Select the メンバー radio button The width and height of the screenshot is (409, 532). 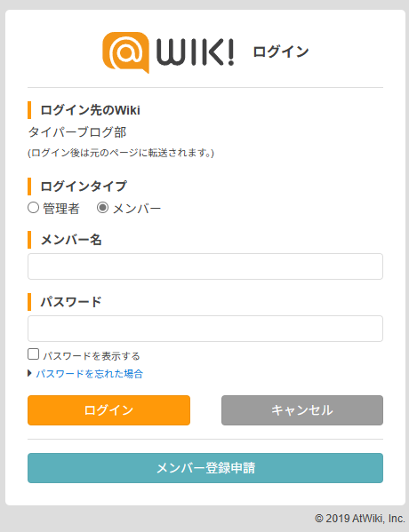(102, 208)
